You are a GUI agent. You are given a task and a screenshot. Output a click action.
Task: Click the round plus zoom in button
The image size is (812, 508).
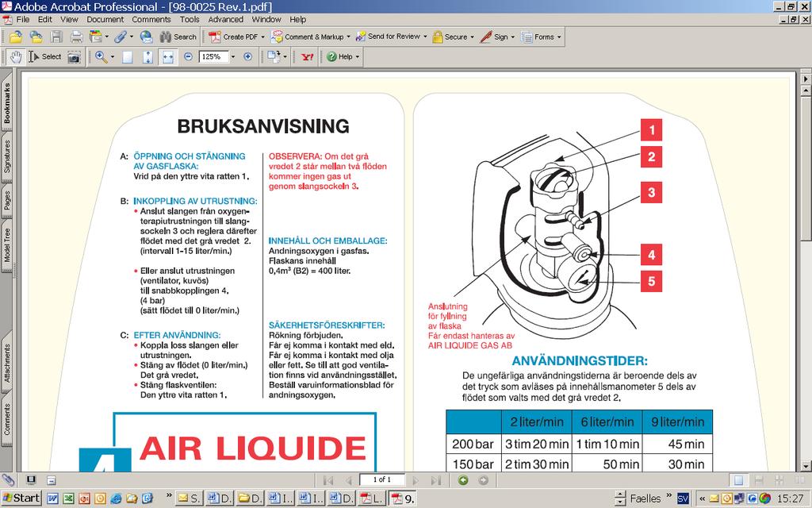(248, 56)
